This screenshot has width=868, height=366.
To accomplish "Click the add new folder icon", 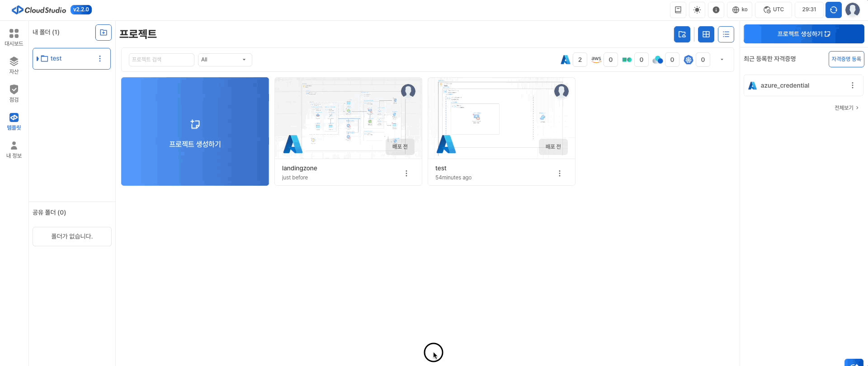I will coord(104,33).
